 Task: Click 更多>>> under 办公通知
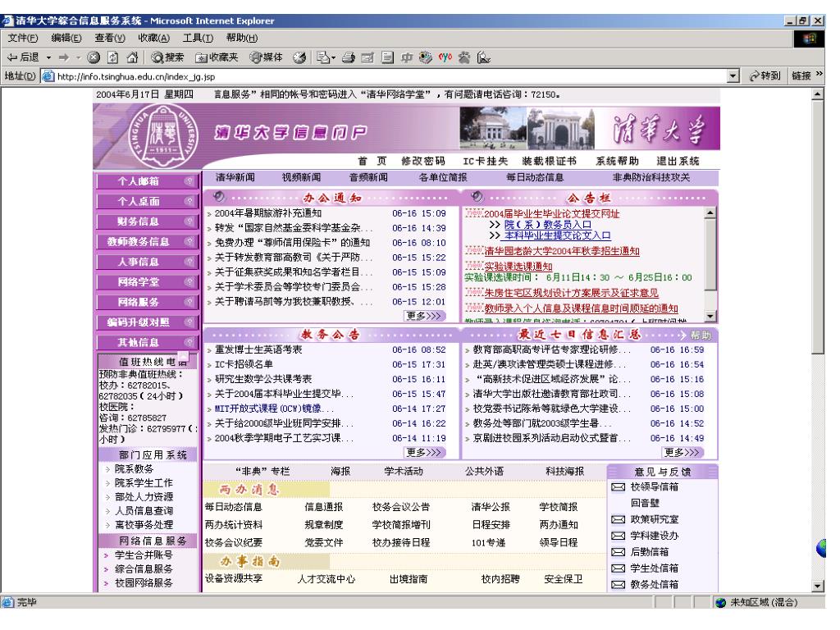(425, 316)
